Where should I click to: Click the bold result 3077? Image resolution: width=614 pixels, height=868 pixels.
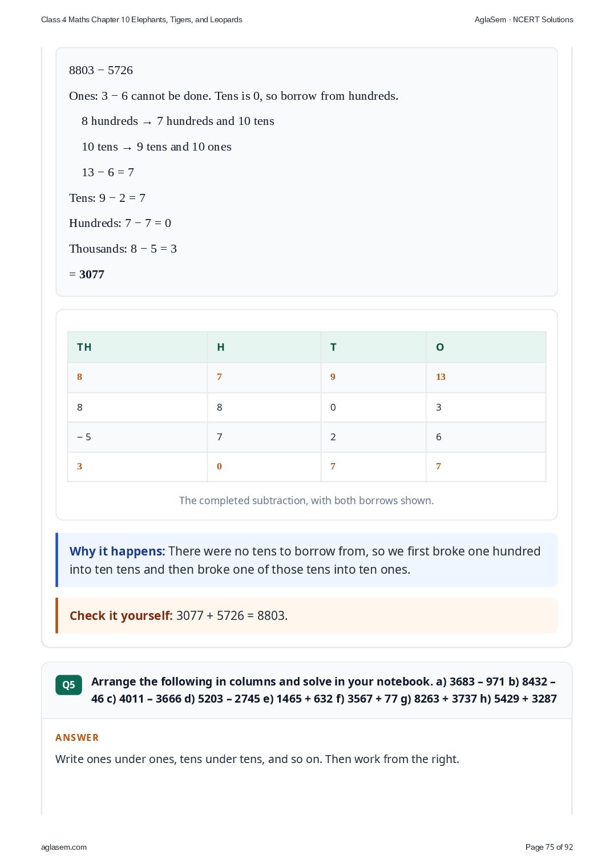pos(92,274)
